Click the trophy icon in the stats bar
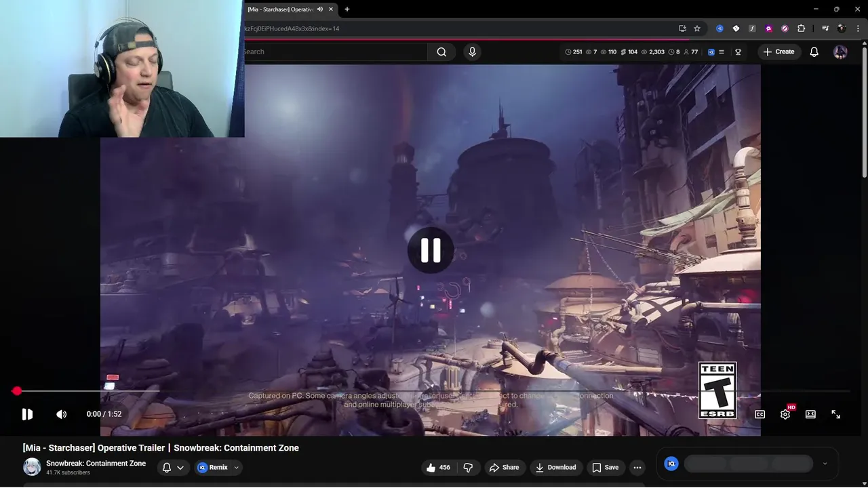The width and height of the screenshot is (868, 488). pyautogui.click(x=738, y=52)
